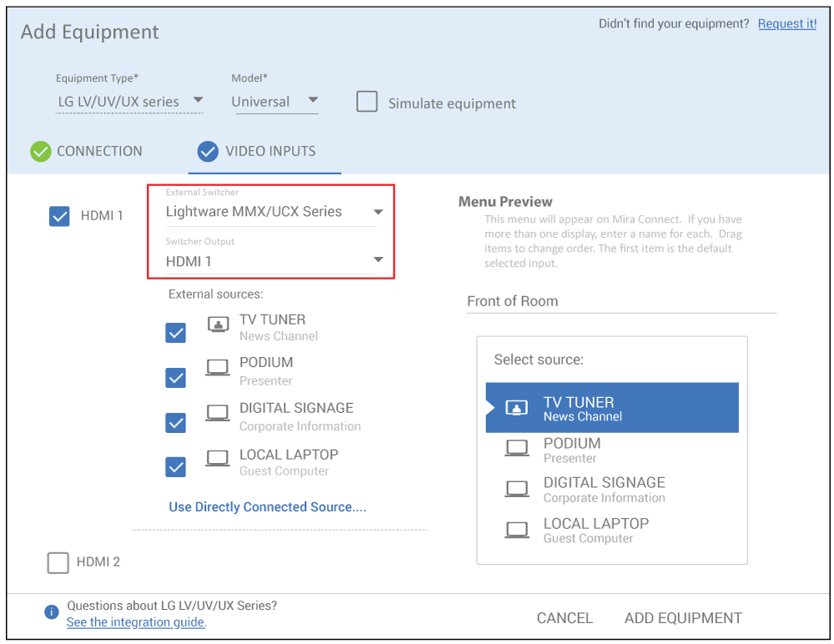Click the Podium icon in menu preview
The image size is (834, 644).
(x=517, y=449)
